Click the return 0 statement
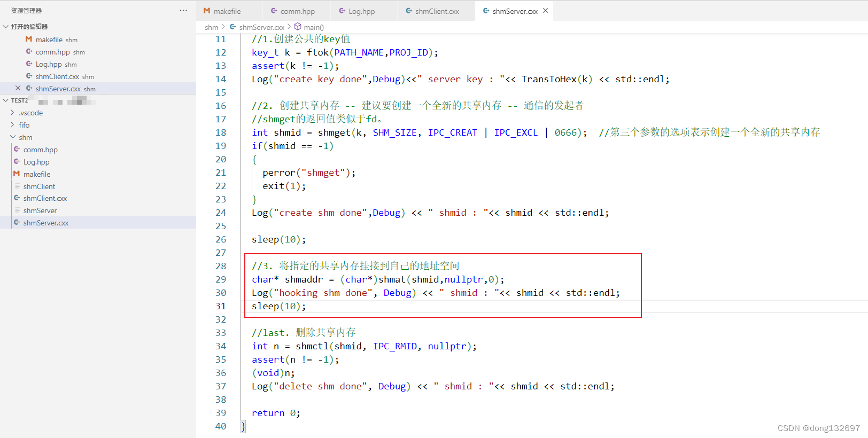 (276, 413)
